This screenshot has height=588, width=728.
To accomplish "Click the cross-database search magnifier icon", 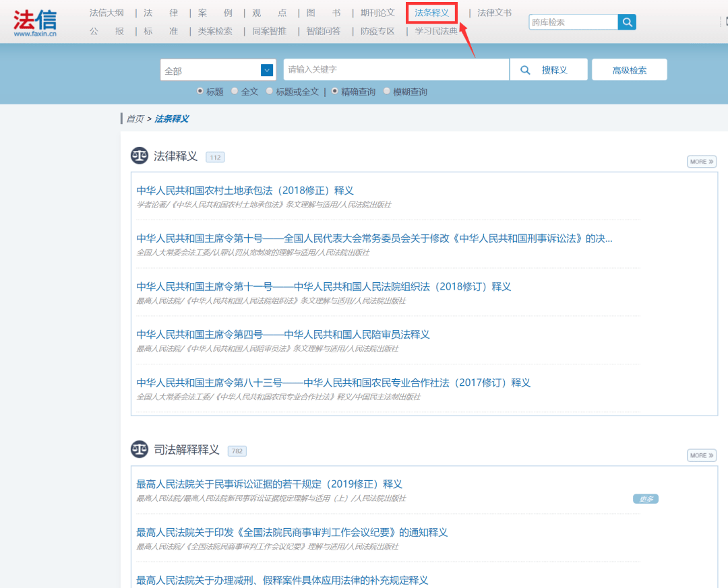I will [627, 22].
